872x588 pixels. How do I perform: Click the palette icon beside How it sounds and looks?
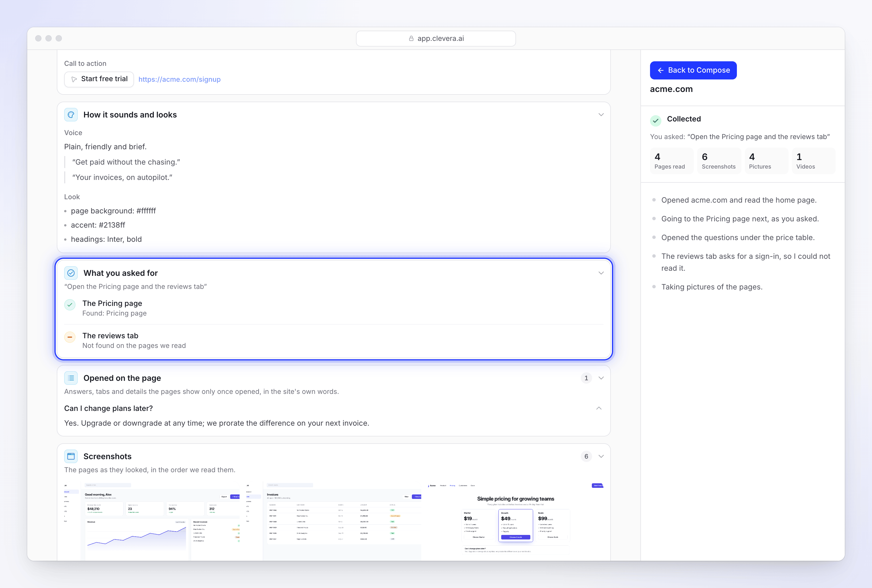[71, 115]
